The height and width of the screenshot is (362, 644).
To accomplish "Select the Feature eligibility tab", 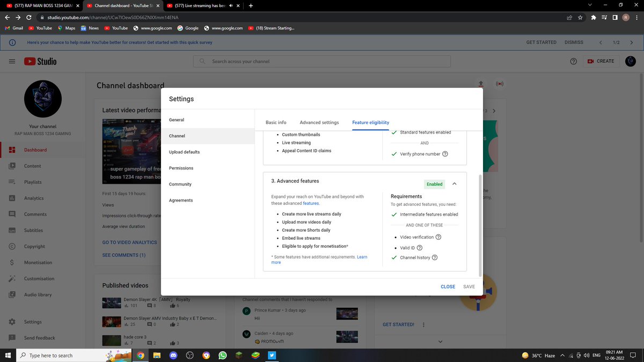I will click(371, 123).
